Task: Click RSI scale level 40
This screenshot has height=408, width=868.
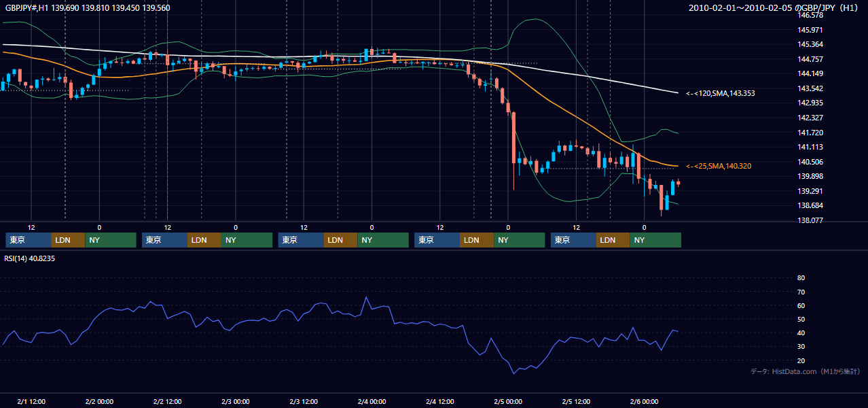Action: pos(801,333)
